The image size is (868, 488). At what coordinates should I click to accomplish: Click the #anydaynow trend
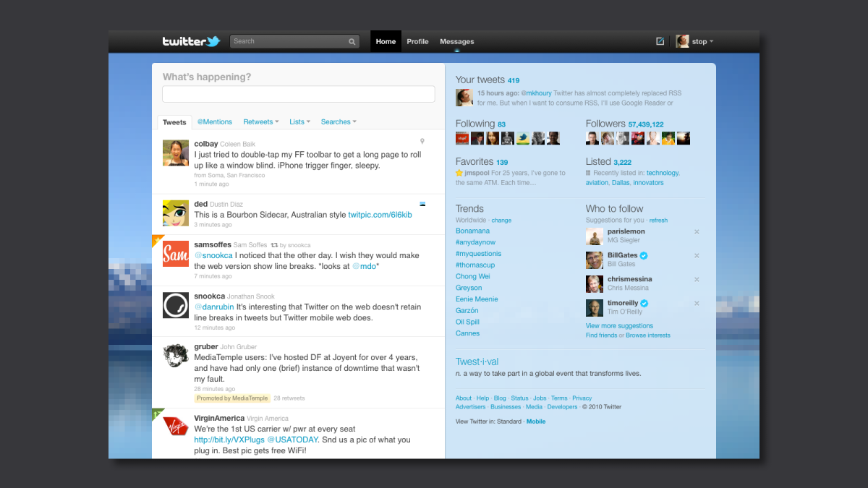475,242
